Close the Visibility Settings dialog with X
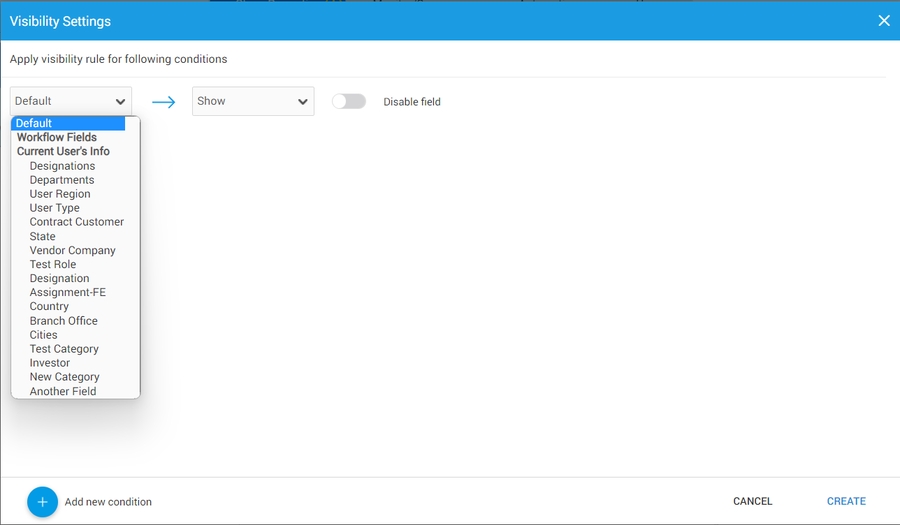Screen dimensions: 900x525 883,21
